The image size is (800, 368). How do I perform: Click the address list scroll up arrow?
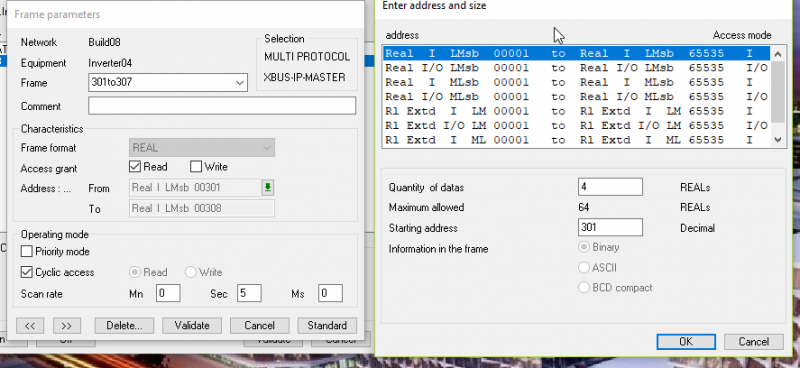778,54
